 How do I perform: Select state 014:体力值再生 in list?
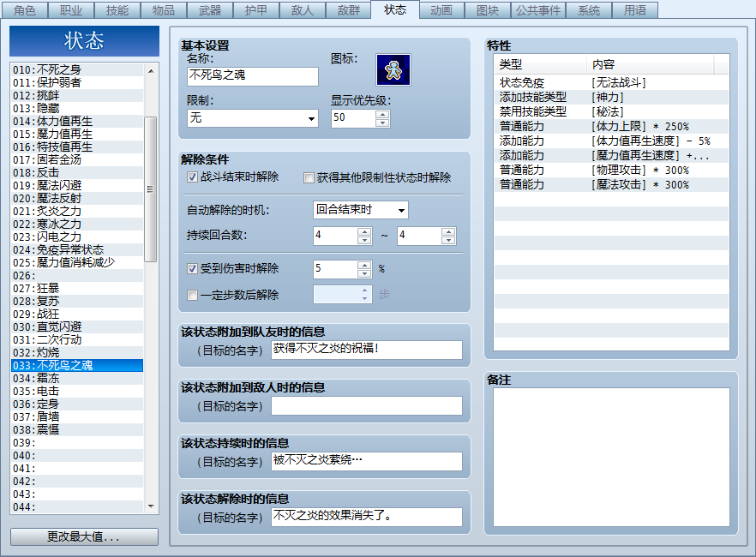point(77,122)
